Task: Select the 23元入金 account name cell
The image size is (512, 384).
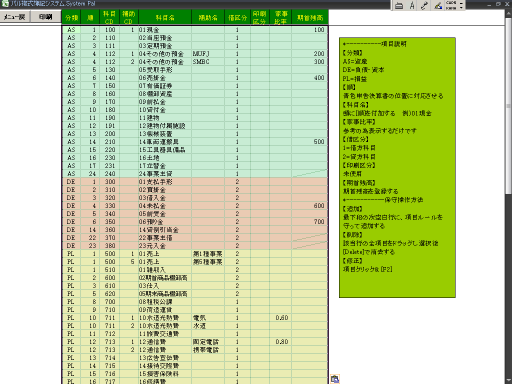Action: coord(165,246)
